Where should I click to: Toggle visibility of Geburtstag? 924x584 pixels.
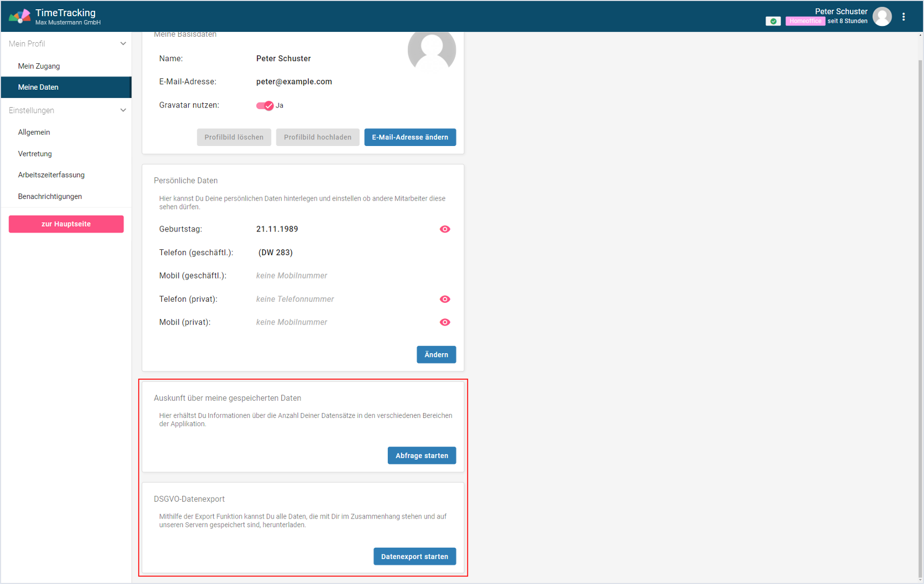coord(445,229)
